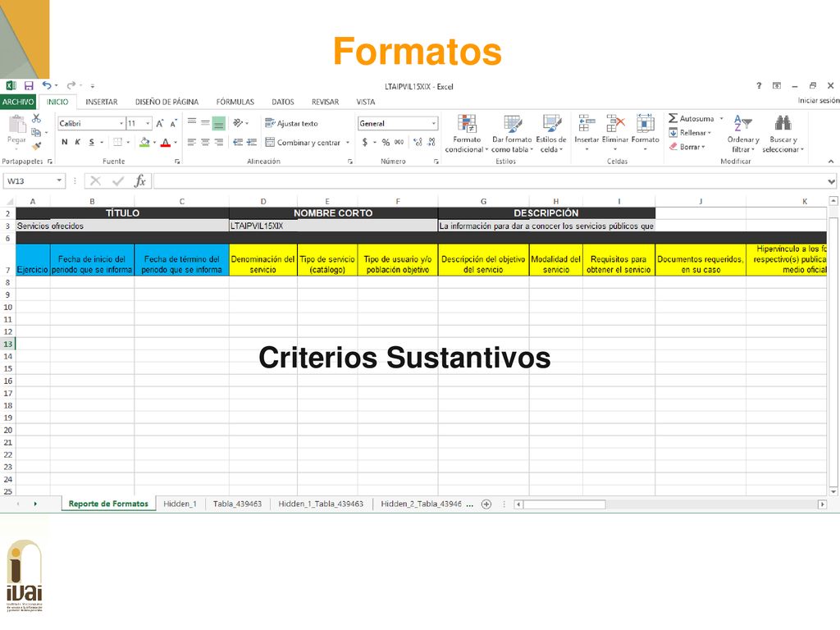The image size is (840, 630).
Task: Open Tabla_439463 sheet tab
Action: pos(237,504)
